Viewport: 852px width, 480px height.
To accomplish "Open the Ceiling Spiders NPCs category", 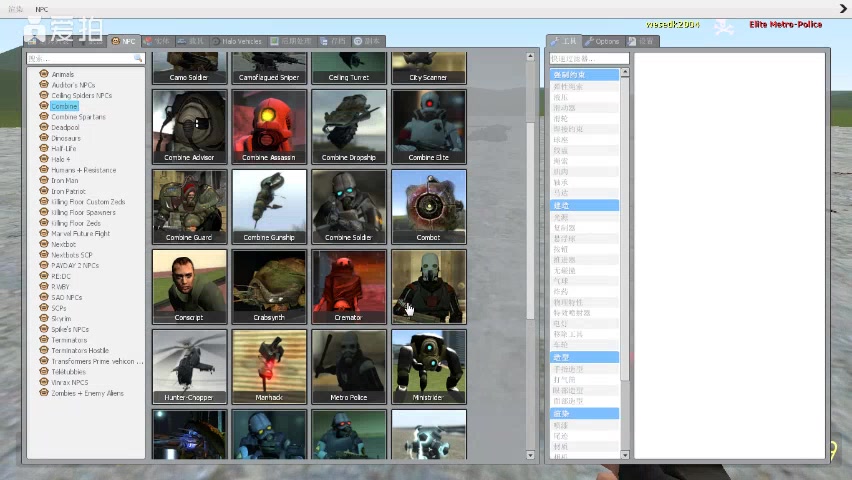I will click(x=82, y=95).
